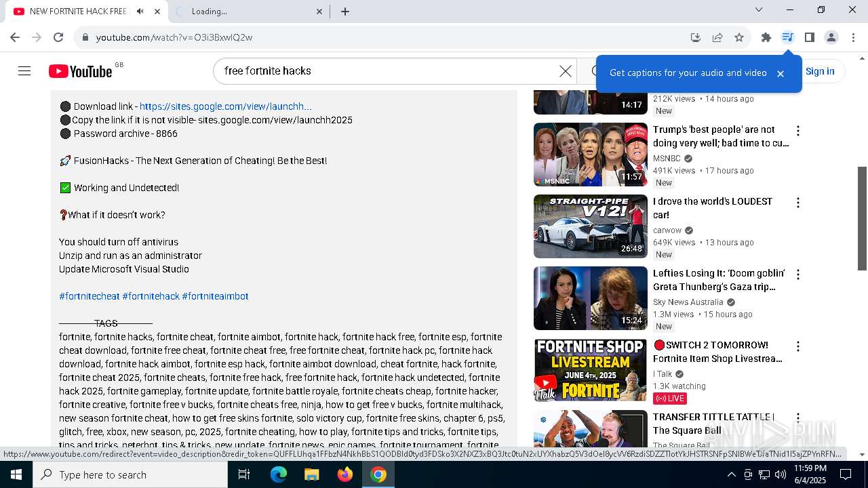Open the Sky News Australia channel name

click(688, 302)
